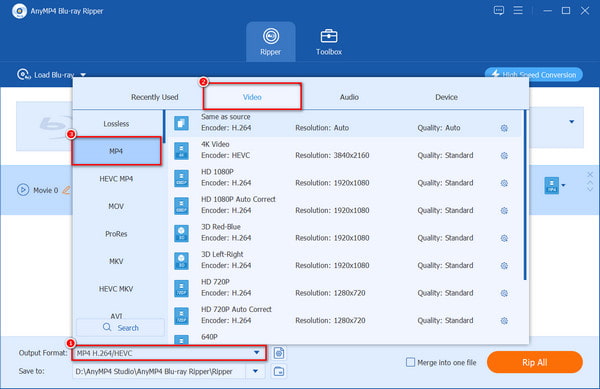Image resolution: width=600 pixels, height=389 pixels.
Task: Choose the 640P preset
Action: (x=209, y=337)
